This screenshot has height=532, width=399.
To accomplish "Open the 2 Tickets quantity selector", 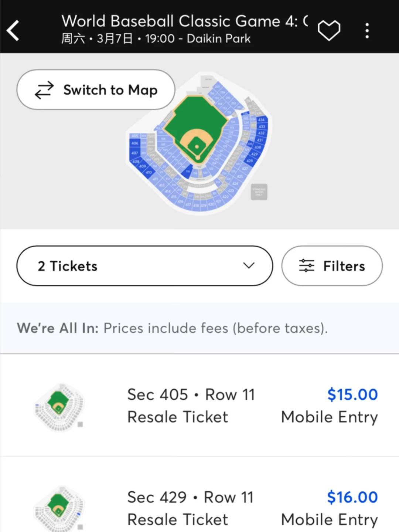I will click(144, 265).
